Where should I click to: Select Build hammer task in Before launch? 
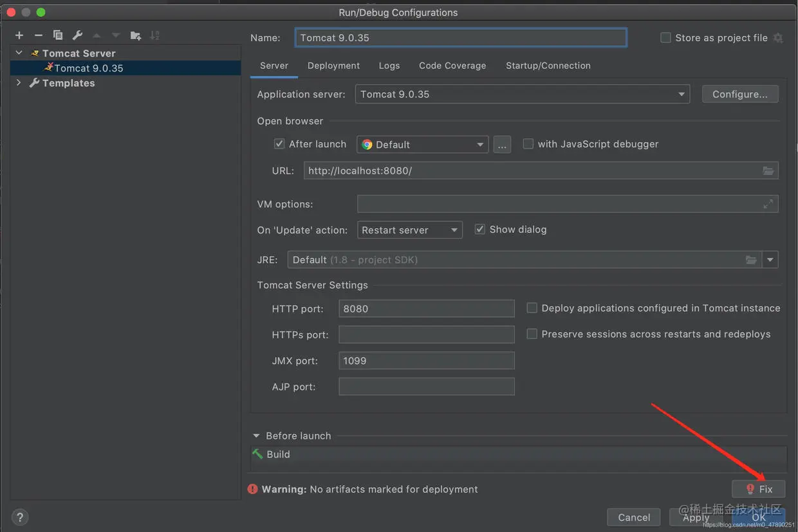click(x=272, y=454)
